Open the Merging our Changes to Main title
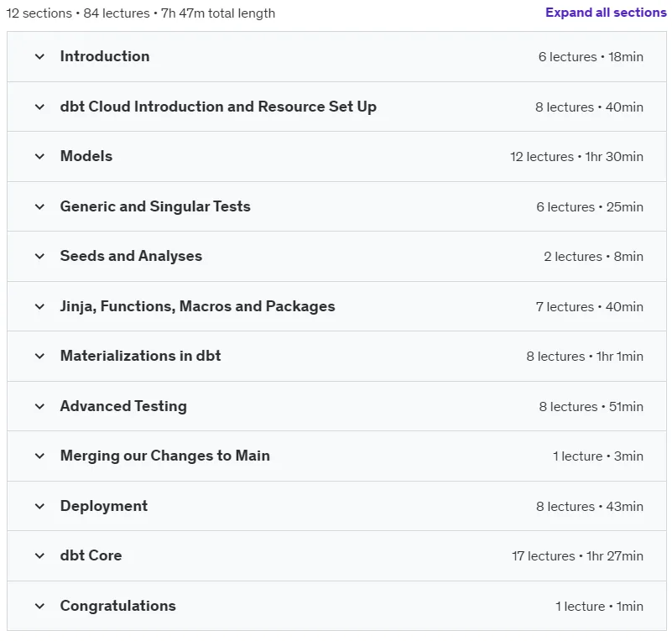The height and width of the screenshot is (641, 672). 165,456
